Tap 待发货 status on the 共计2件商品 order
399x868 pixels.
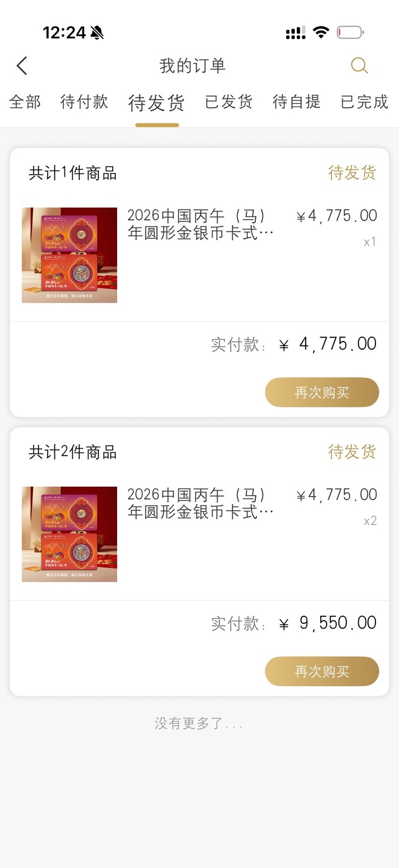352,452
